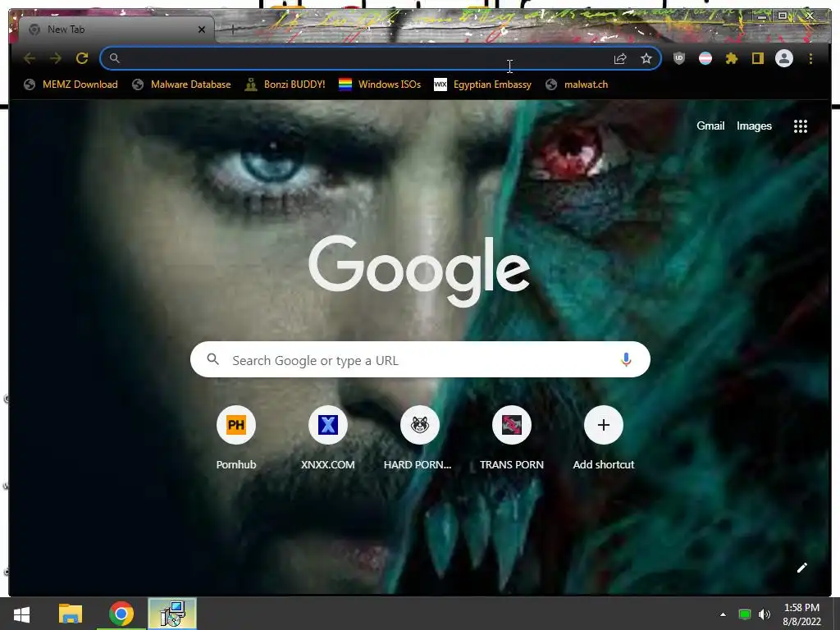Click the share page icon in address bar
Screen dimensions: 840x630
coord(620,58)
